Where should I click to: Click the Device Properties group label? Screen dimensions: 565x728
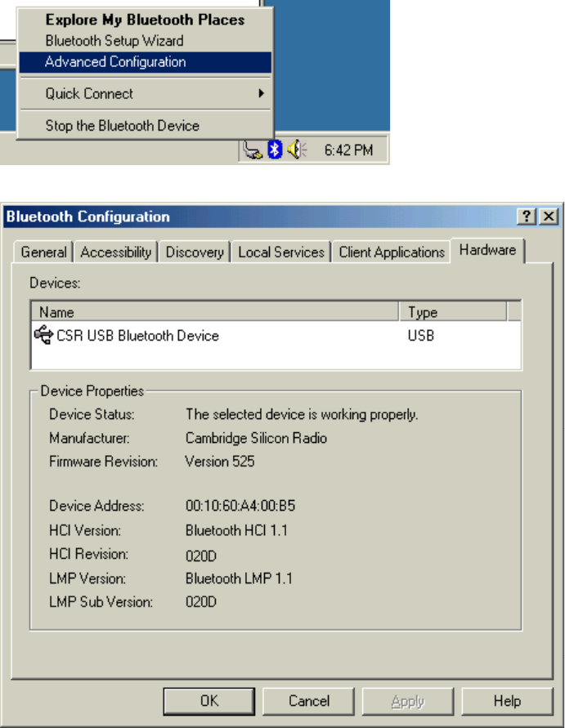click(92, 391)
